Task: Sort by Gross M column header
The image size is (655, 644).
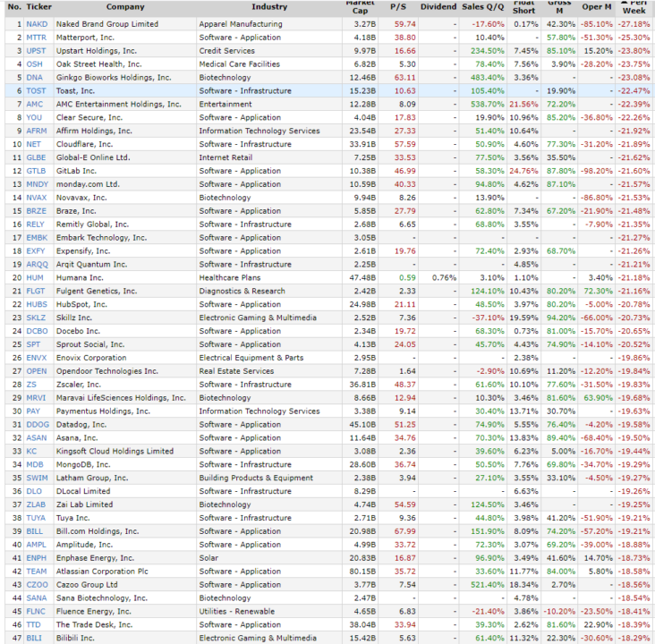Action: click(559, 6)
